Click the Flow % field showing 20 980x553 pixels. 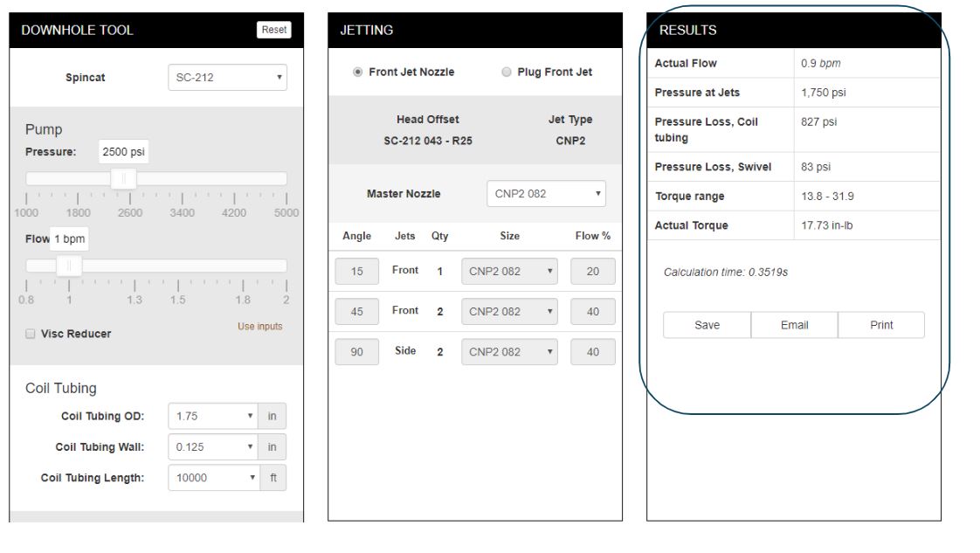tap(593, 272)
